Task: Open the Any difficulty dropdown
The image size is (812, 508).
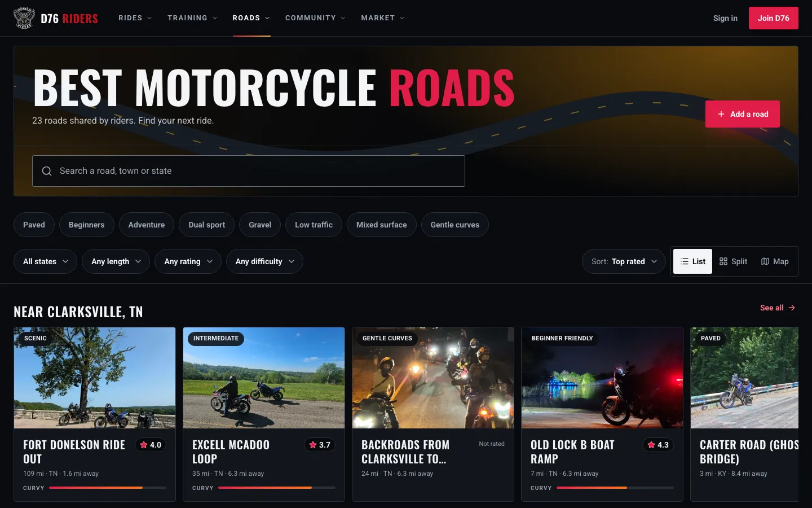Action: point(264,261)
